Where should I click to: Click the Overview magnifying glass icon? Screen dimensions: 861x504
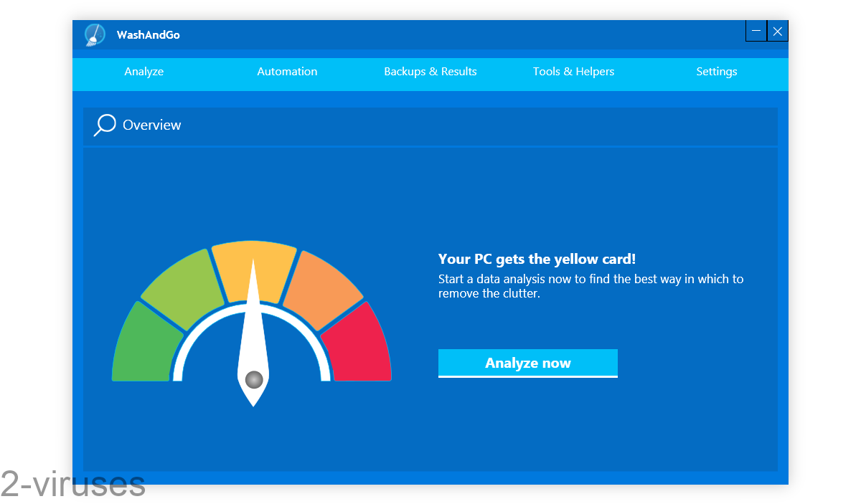(105, 125)
